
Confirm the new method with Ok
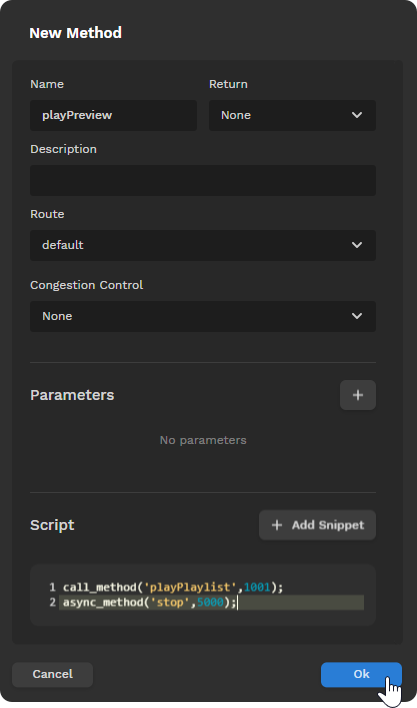click(x=361, y=674)
